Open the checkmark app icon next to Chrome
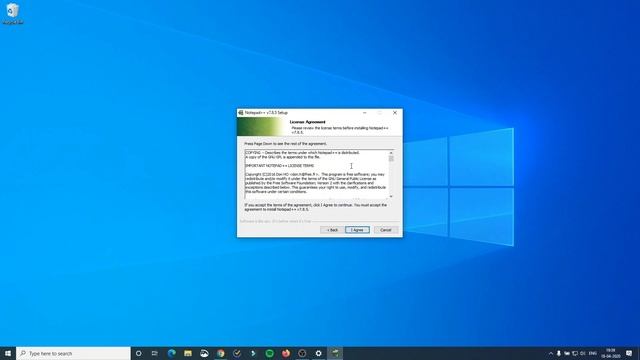Viewport: 640px width, 360px height. click(x=237, y=353)
